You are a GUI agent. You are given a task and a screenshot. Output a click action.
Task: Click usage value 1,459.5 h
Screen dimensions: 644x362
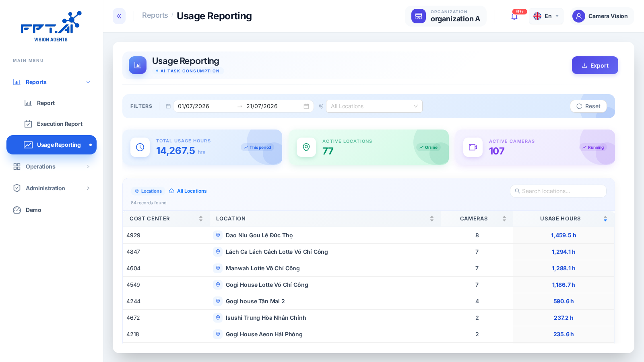tap(563, 235)
